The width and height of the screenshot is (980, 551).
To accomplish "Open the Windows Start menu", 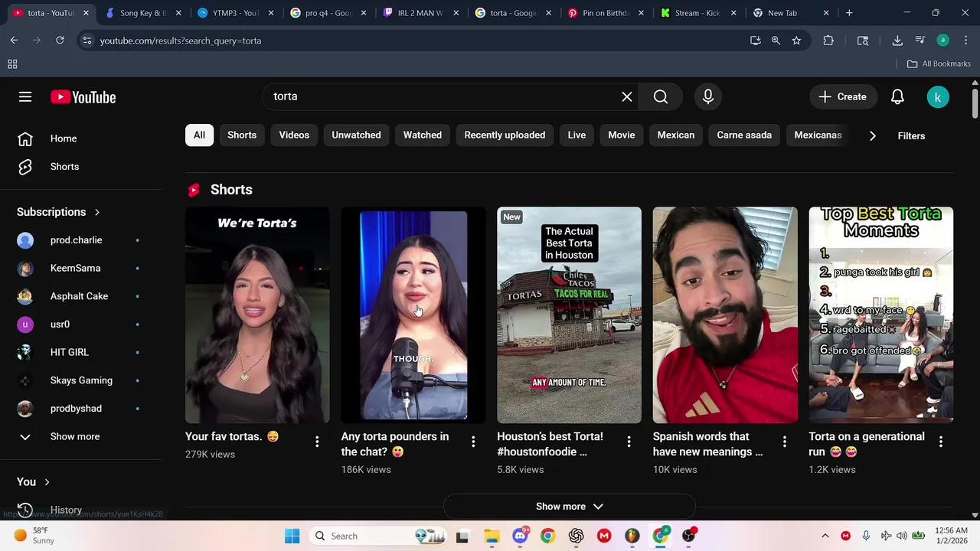I will pyautogui.click(x=292, y=536).
